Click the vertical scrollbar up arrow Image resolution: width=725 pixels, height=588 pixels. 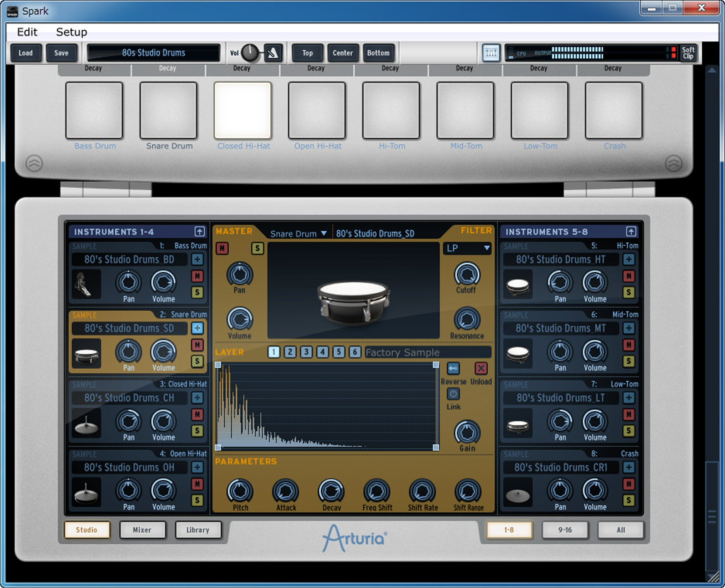(x=712, y=70)
